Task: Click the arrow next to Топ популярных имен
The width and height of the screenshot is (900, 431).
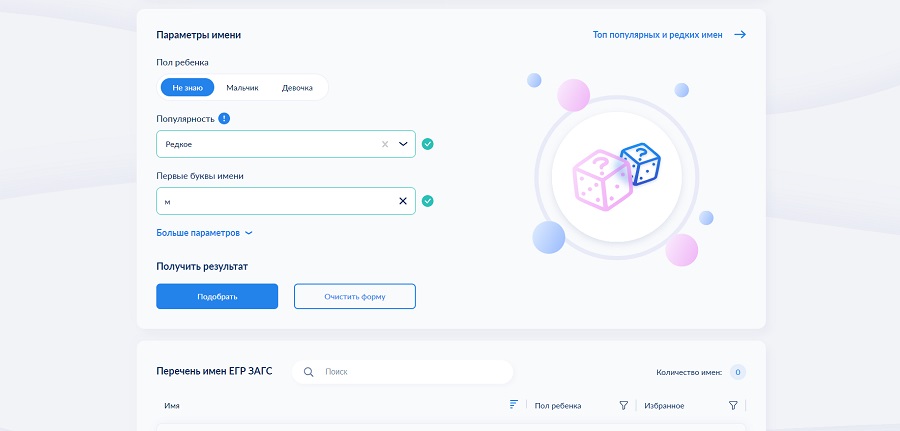Action: point(740,34)
